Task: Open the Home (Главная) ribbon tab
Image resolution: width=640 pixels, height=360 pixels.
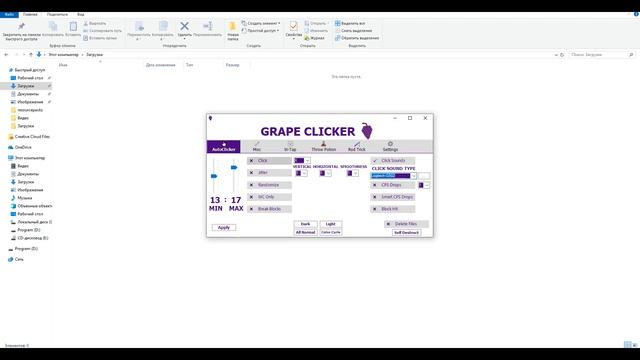Action: coord(30,14)
